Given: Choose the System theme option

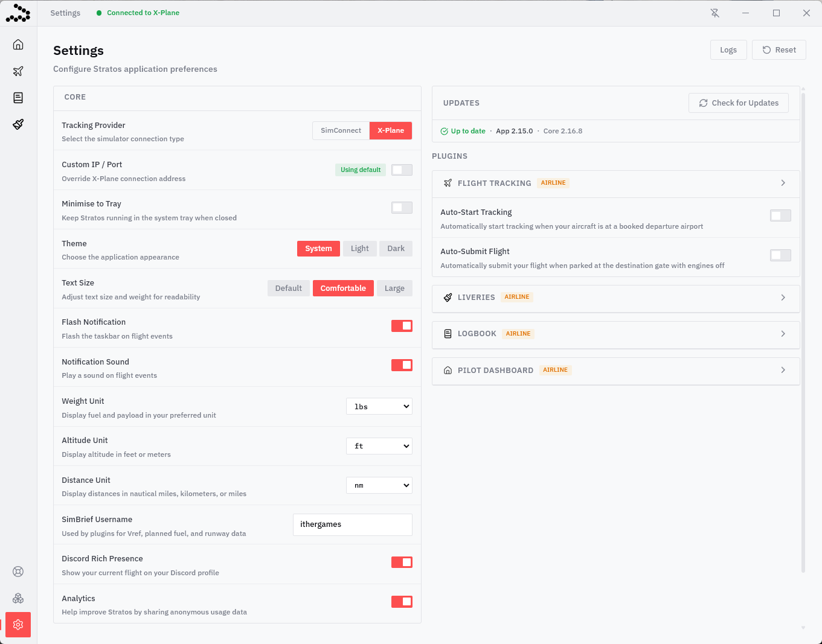Looking at the screenshot, I should pos(318,249).
